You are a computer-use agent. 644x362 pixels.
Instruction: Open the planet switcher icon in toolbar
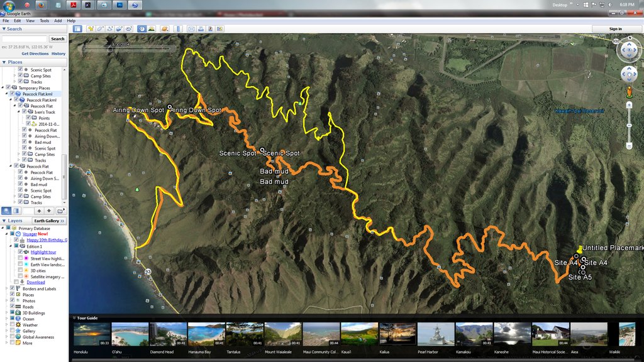pos(165,29)
